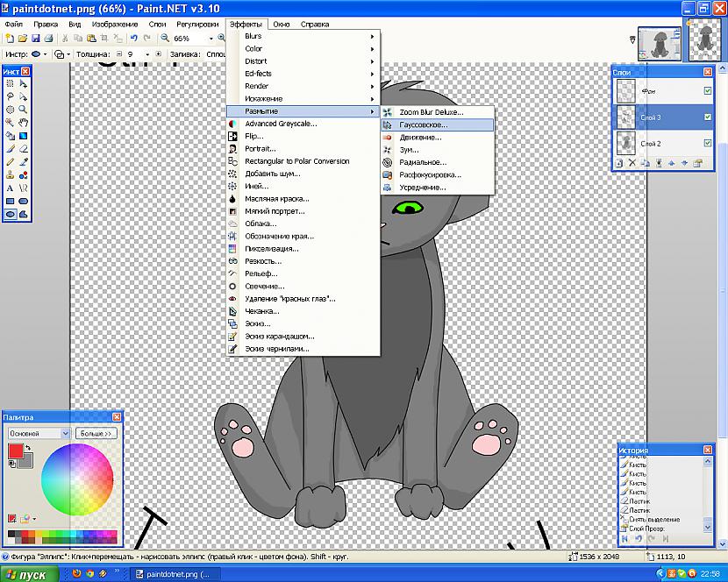
Task: Select the Move Selected Pixels tool
Action: coord(23,84)
